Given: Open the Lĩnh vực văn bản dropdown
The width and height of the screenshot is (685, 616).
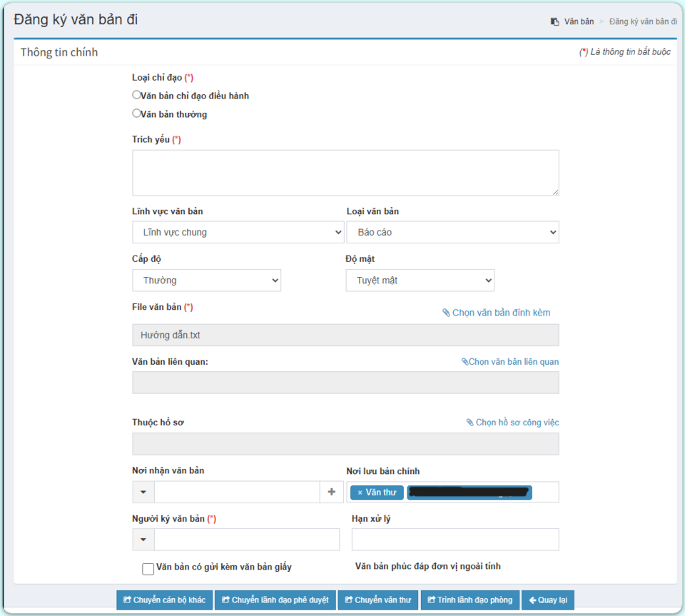Looking at the screenshot, I should tap(238, 232).
